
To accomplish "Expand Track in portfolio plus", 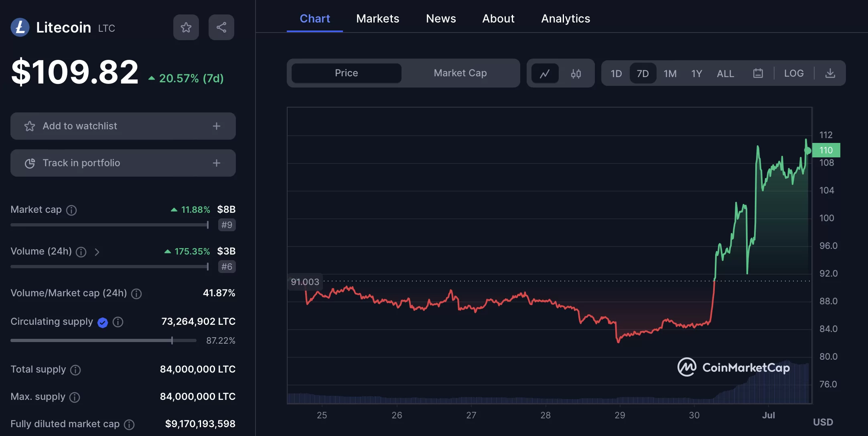I will tap(217, 163).
